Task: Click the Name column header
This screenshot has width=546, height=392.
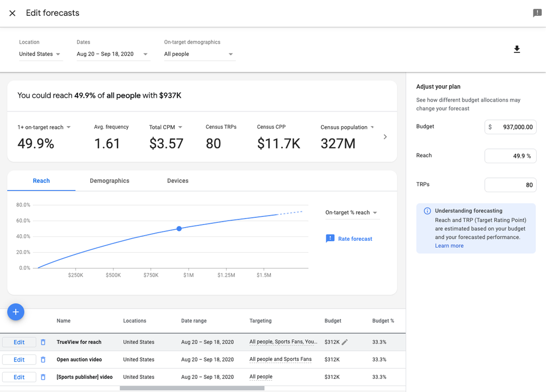Action: (64, 320)
